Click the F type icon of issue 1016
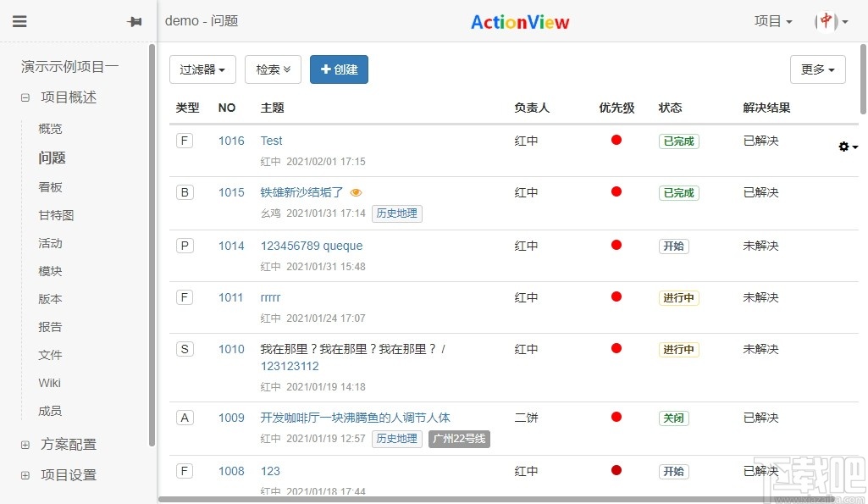The image size is (868, 504). coord(185,141)
